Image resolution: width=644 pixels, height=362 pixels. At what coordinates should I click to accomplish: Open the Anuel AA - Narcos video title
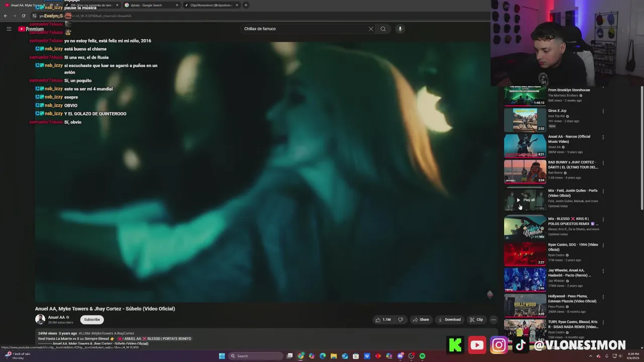tap(569, 139)
